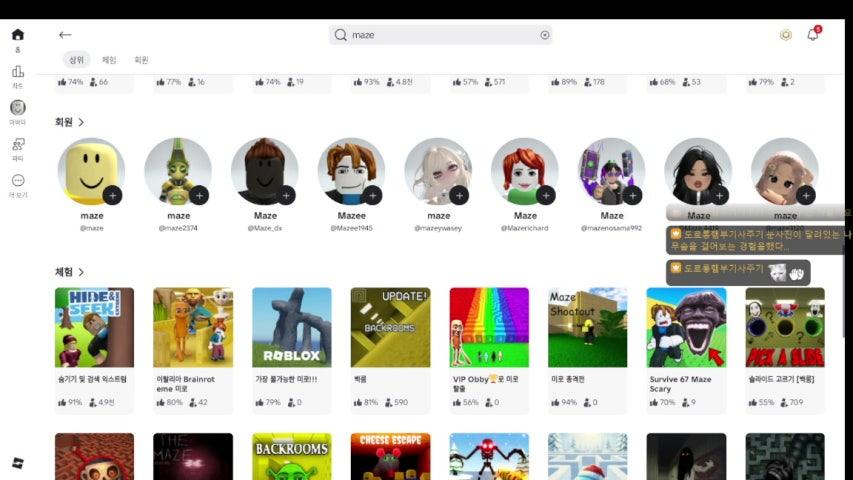Viewport: 853px width, 480px height.
Task: Open the red spider snow game thumbnail
Action: click(x=489, y=457)
